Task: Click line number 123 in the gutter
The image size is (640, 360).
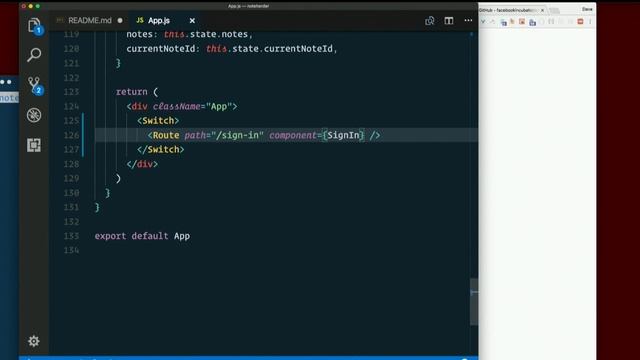Action: point(71,92)
